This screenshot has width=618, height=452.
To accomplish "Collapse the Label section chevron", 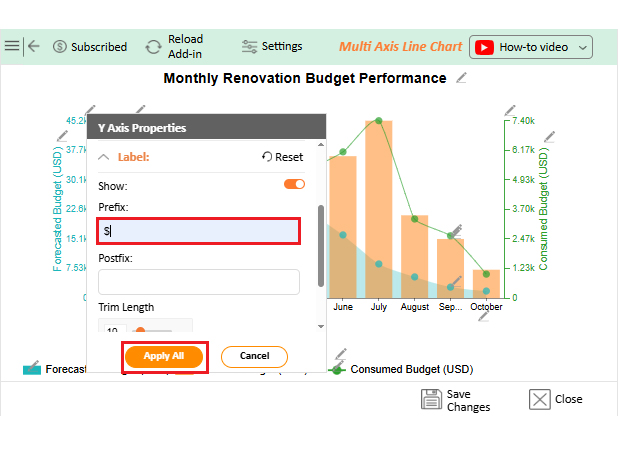I will pyautogui.click(x=104, y=157).
